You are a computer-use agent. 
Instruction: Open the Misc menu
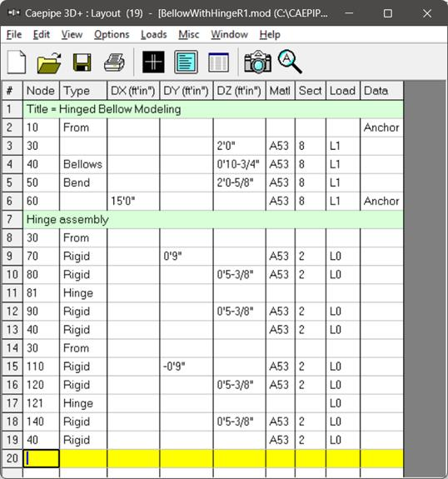pos(189,34)
